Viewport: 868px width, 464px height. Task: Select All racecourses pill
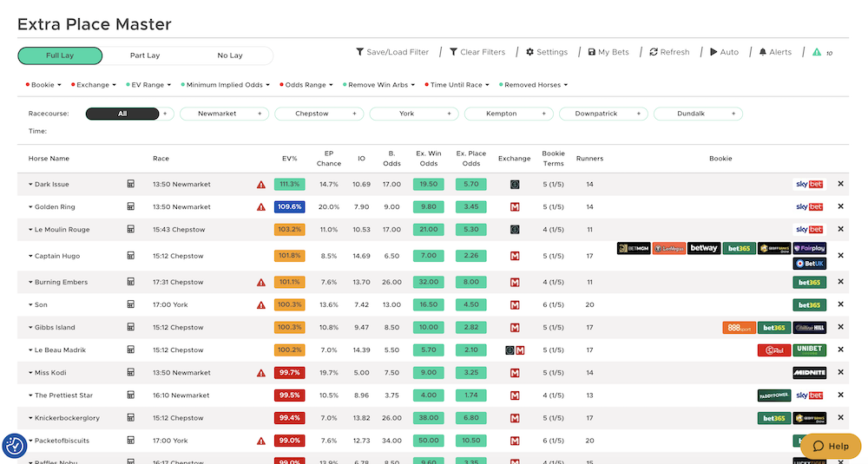point(122,114)
